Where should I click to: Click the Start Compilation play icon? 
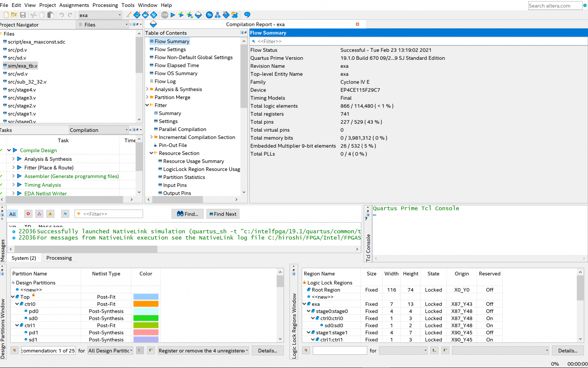pyautogui.click(x=173, y=15)
